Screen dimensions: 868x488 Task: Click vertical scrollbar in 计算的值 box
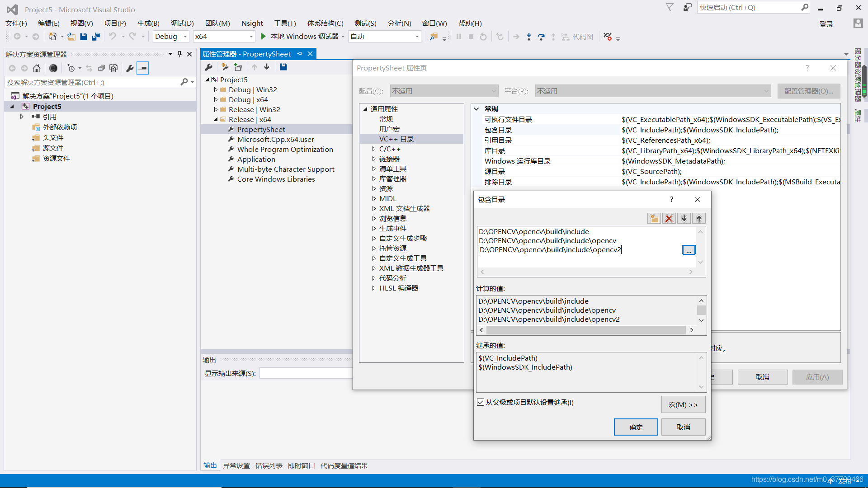tap(701, 310)
